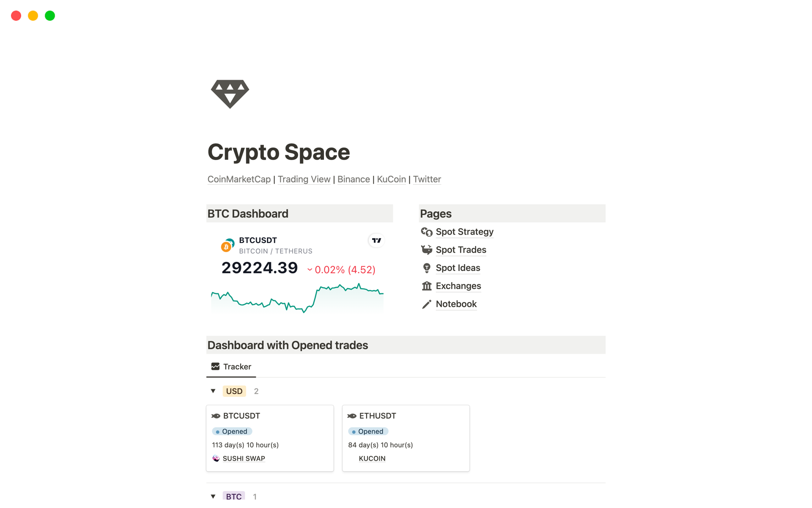Click the Tracker chart icon
Screen dimensions: 812x508
[x=215, y=366]
